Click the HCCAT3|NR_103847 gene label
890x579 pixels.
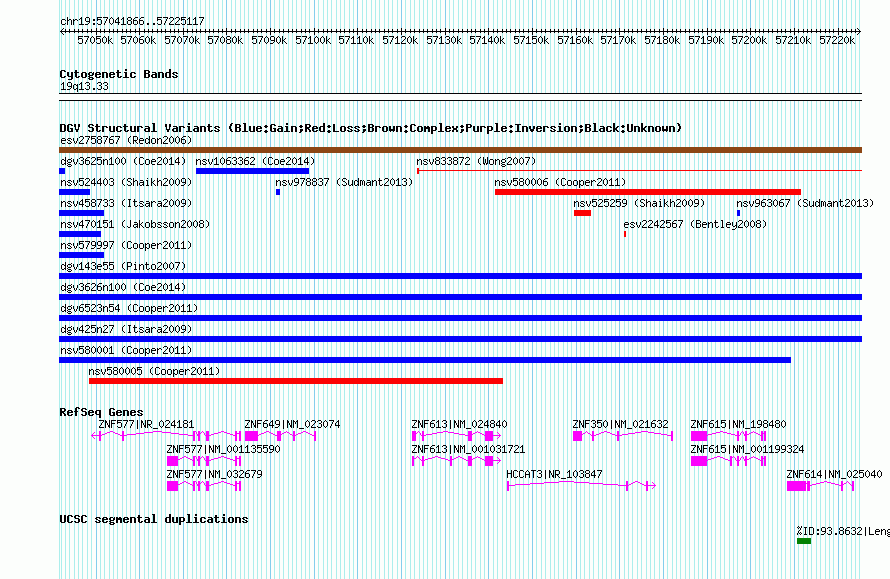pos(554,474)
